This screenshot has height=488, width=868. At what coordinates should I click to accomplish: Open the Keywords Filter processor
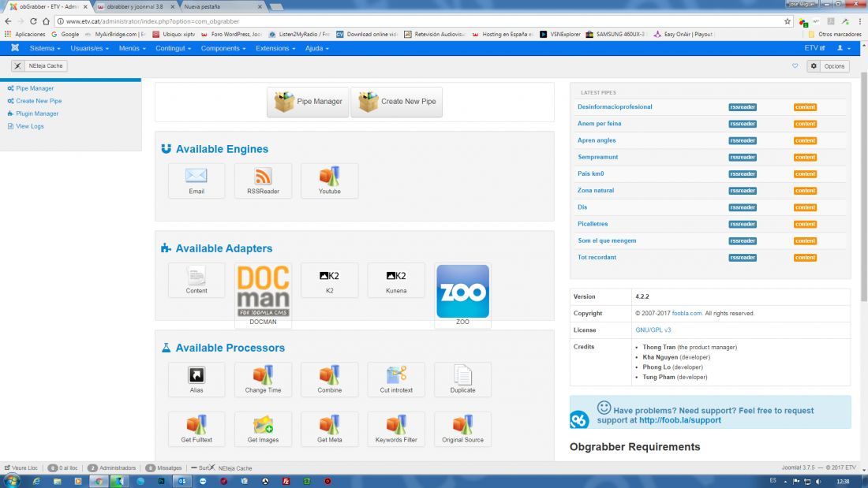(396, 430)
